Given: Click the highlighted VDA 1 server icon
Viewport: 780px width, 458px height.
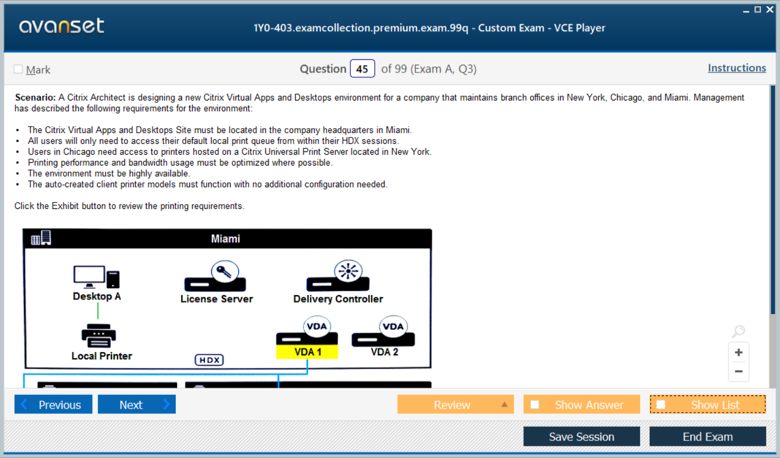Looking at the screenshot, I should tap(307, 330).
